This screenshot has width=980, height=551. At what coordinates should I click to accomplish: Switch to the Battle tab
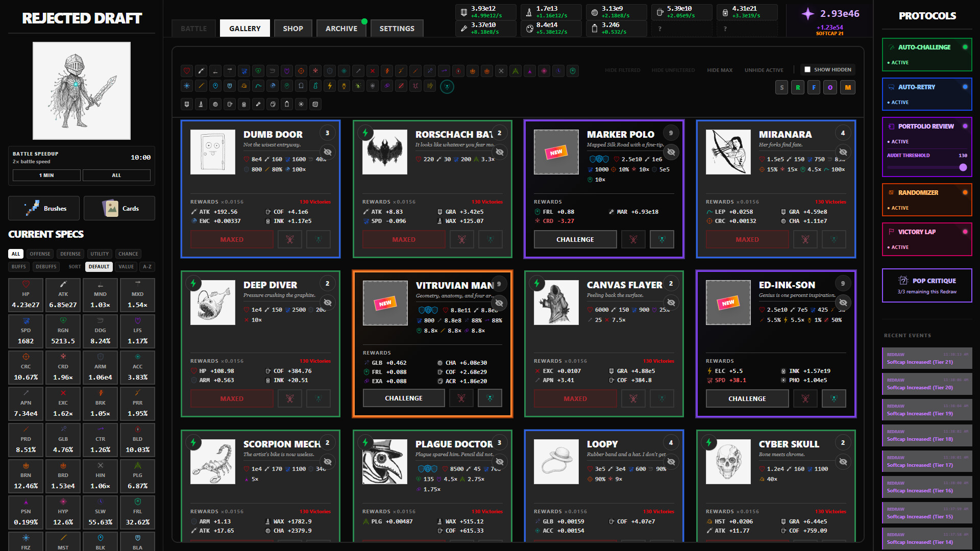pos(194,29)
